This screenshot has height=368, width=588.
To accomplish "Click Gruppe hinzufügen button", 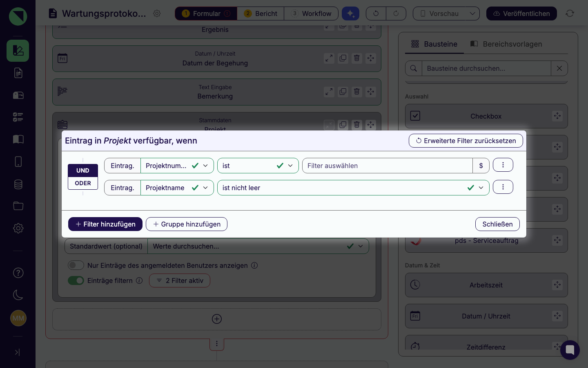I will [x=187, y=224].
